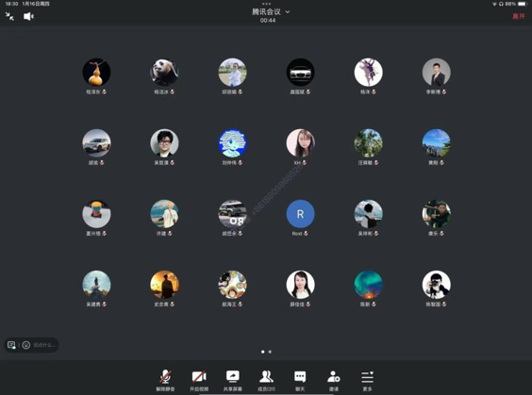Turn on the video camera

199,381
